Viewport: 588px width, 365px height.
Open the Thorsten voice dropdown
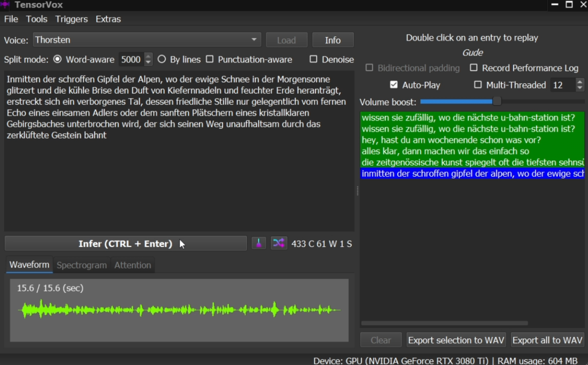click(254, 40)
